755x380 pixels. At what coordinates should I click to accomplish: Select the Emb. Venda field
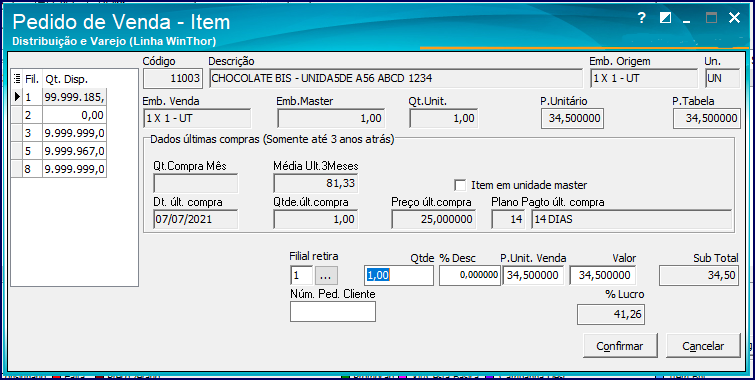197,118
